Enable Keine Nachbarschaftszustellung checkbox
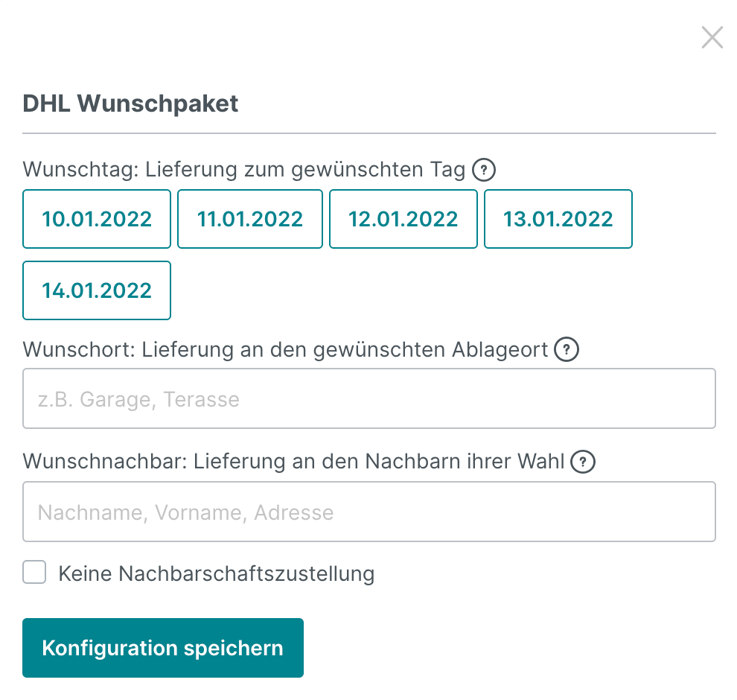The width and height of the screenshot is (737, 700). 34,573
